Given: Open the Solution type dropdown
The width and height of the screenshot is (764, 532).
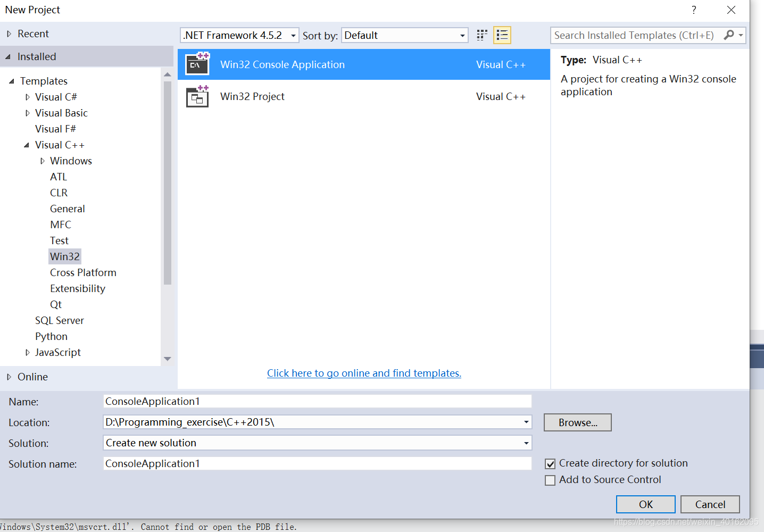Looking at the screenshot, I should [x=526, y=443].
